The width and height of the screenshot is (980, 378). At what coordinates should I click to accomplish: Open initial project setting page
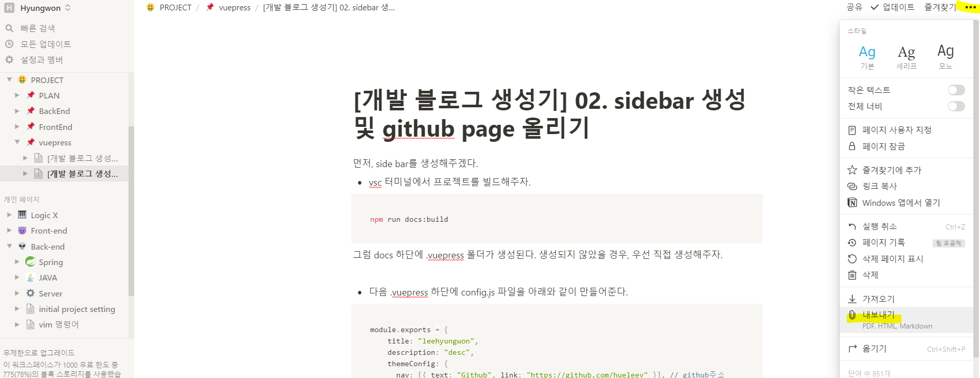[77, 309]
